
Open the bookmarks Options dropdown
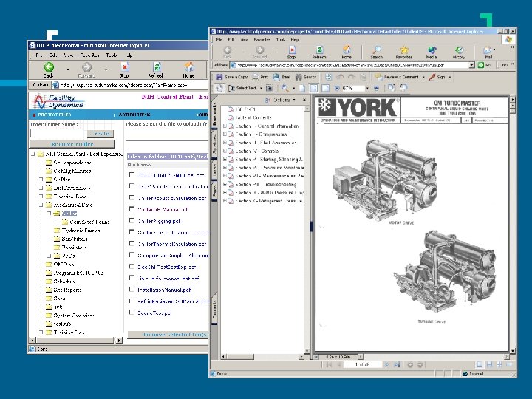coord(281,100)
